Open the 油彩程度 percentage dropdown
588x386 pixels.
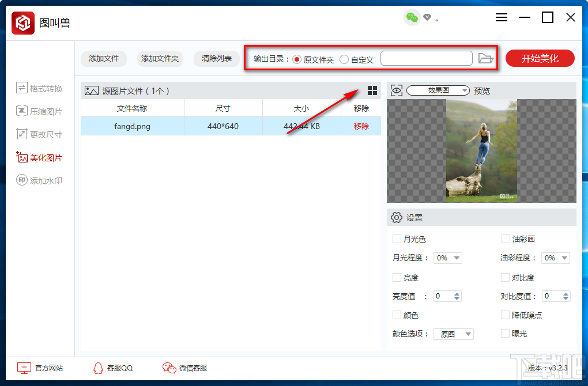tap(556, 258)
